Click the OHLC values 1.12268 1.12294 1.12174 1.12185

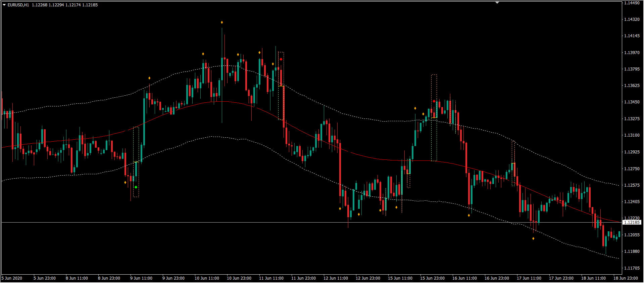click(x=65, y=5)
